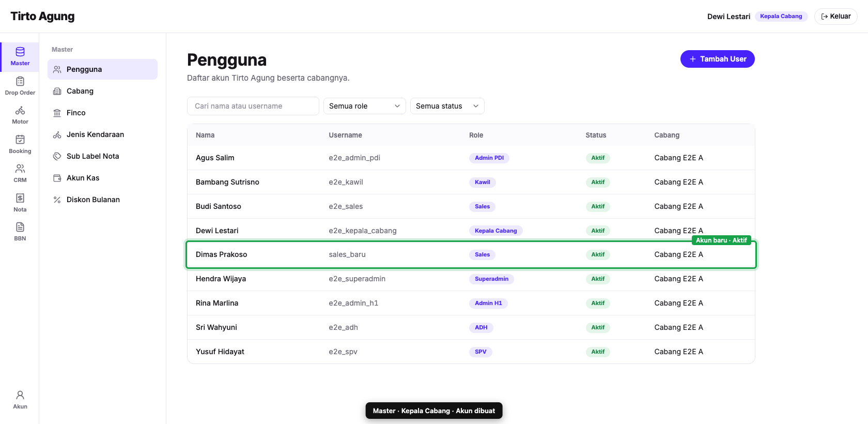Select the name Bambang Sutrisno
Image resolution: width=868 pixels, height=424 pixels.
pos(227,182)
